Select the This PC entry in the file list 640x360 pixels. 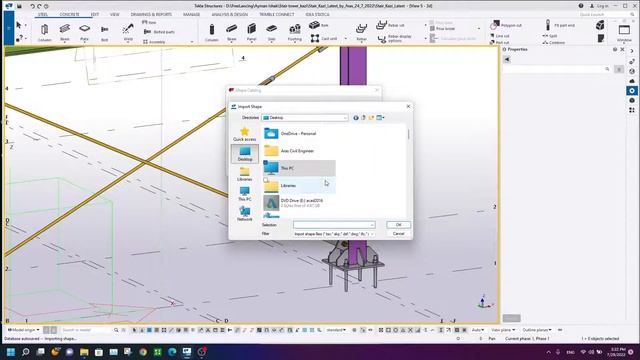pyautogui.click(x=299, y=168)
